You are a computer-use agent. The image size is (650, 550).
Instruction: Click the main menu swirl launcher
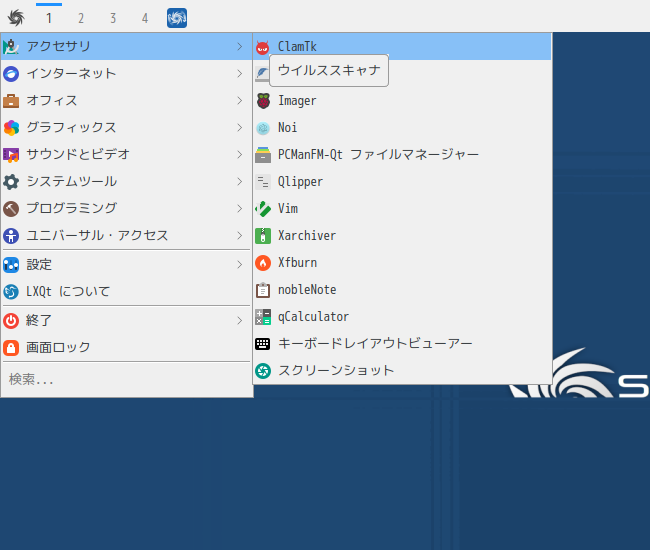click(x=16, y=18)
